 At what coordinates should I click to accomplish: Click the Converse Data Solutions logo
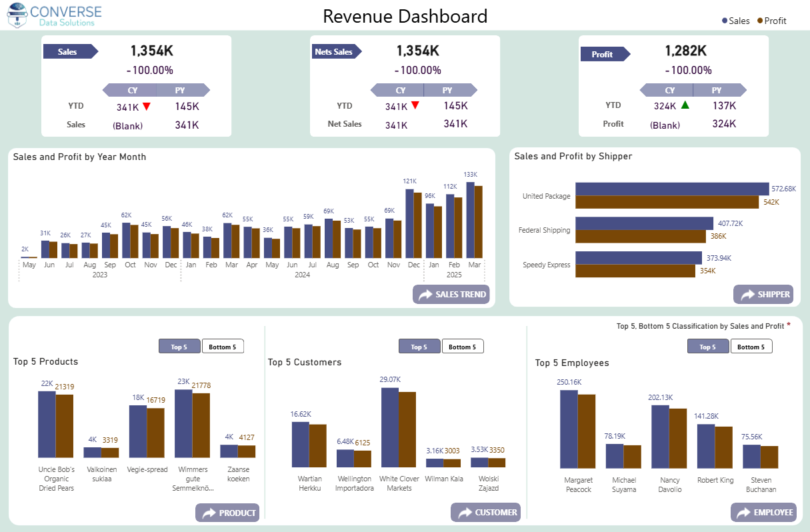pos(55,15)
